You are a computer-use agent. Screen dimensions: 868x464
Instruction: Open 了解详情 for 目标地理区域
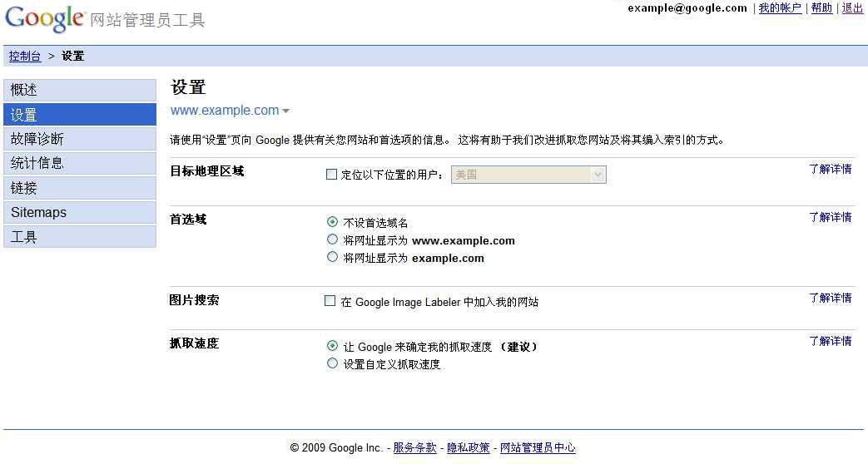click(831, 169)
